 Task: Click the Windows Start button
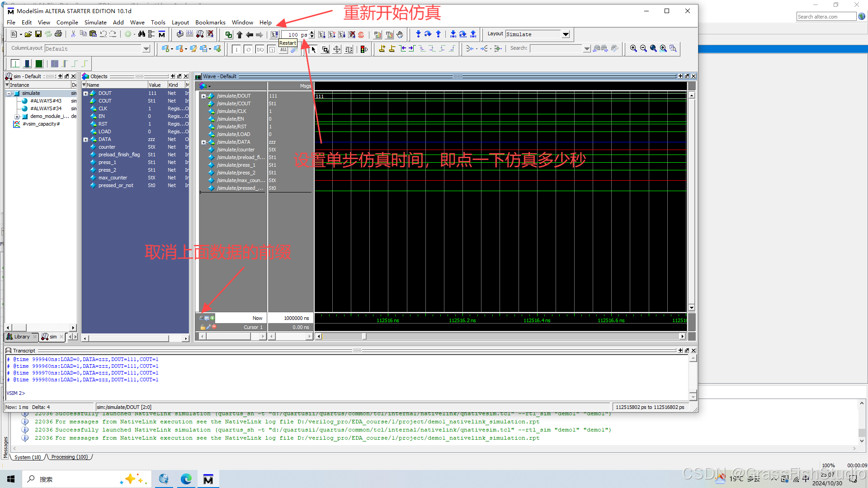pos(10,479)
